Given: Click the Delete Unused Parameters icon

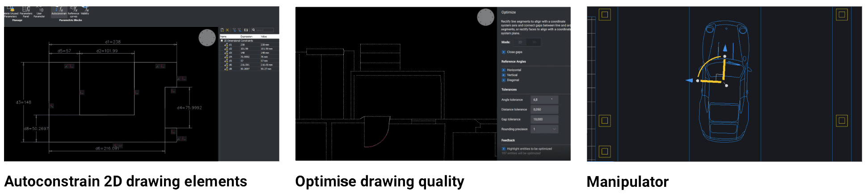Looking at the screenshot, I should pos(11,10).
